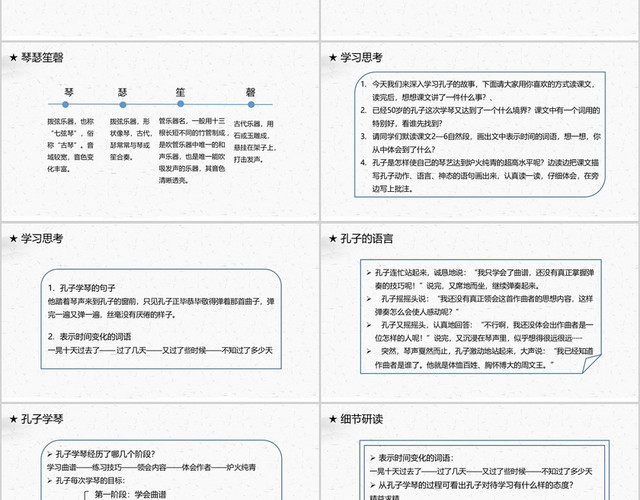Open the 孔子的语言 slide thumbnail
This screenshot has width=640, height=500.
pyautogui.click(x=480, y=312)
